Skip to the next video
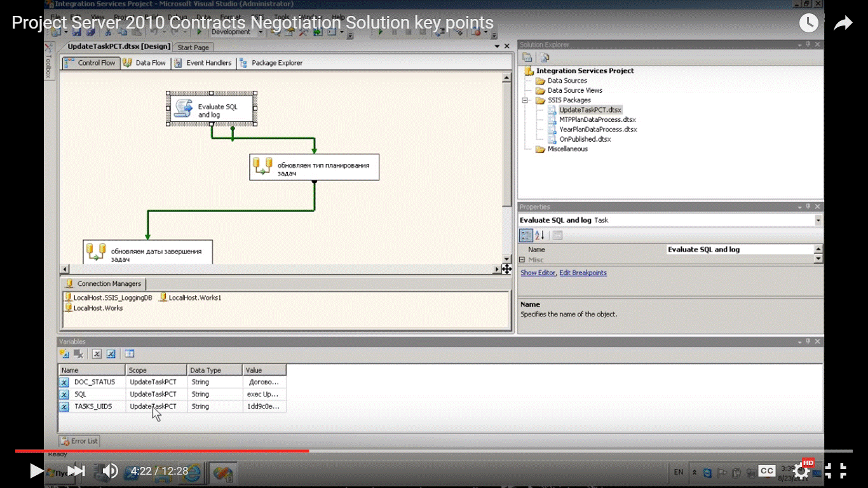This screenshot has width=868, height=488. (x=76, y=471)
